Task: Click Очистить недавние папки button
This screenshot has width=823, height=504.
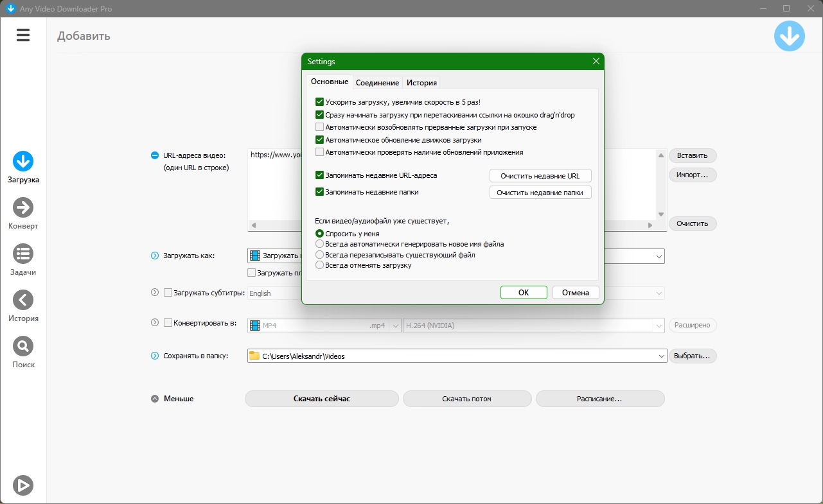Action: (540, 193)
